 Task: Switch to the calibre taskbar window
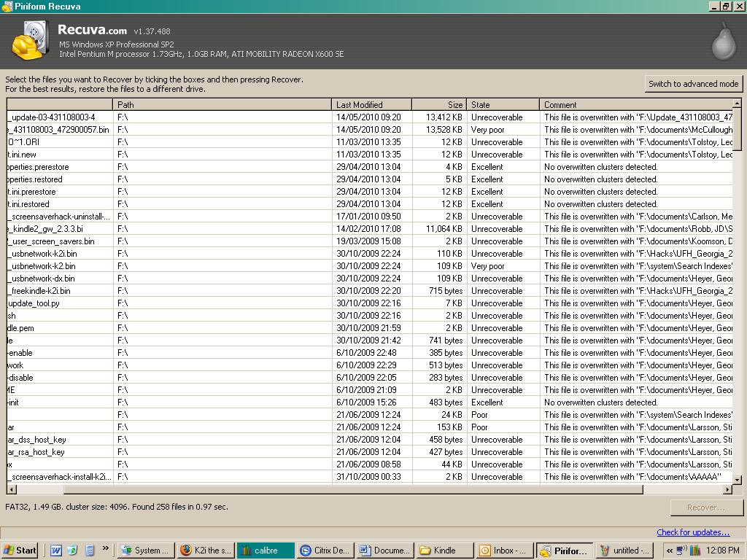tap(266, 551)
